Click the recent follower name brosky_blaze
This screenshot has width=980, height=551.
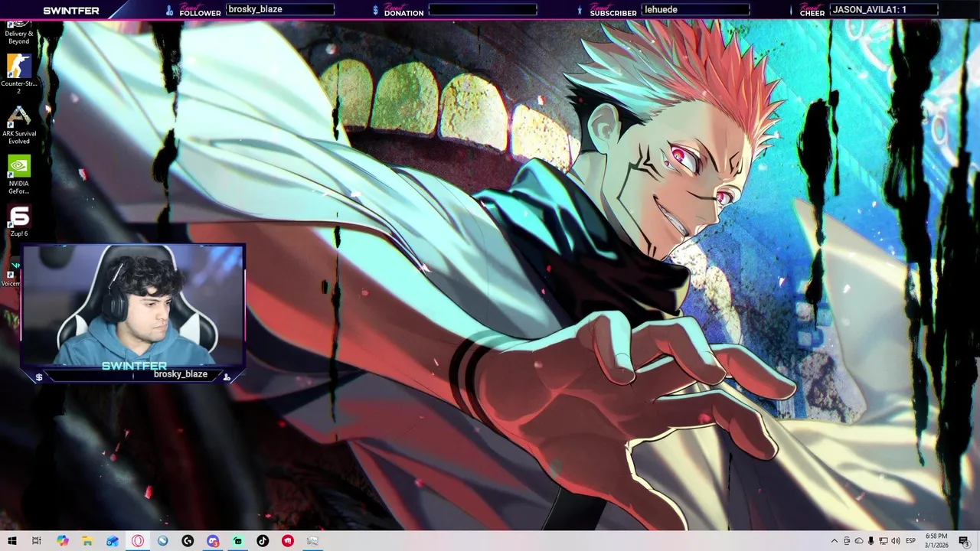coord(255,9)
